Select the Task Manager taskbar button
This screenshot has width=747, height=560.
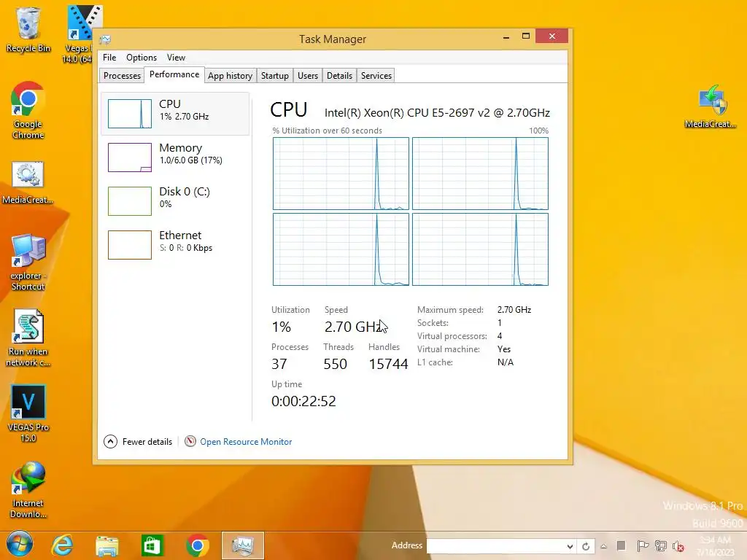pyautogui.click(x=242, y=545)
